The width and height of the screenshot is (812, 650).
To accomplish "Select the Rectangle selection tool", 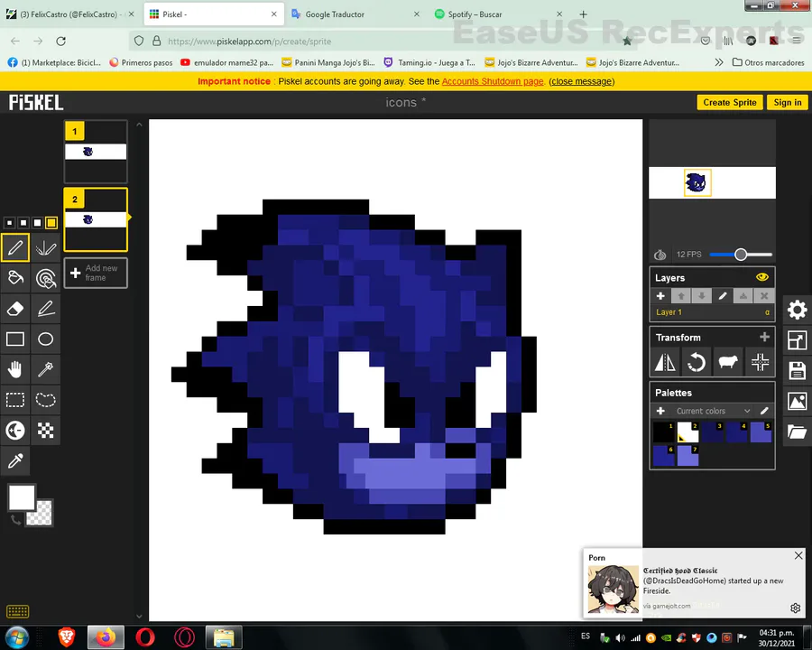I will (x=15, y=400).
